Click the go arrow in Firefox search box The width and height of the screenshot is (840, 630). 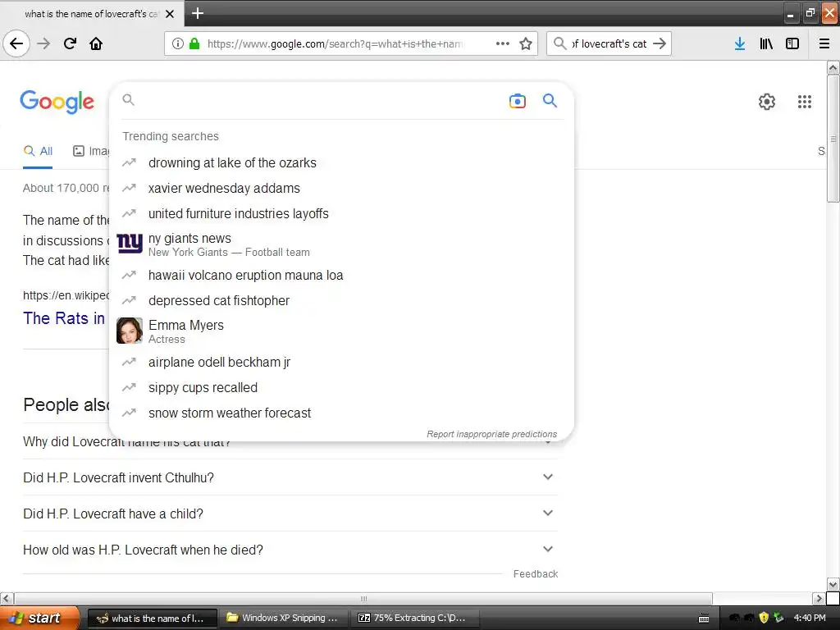660,43
